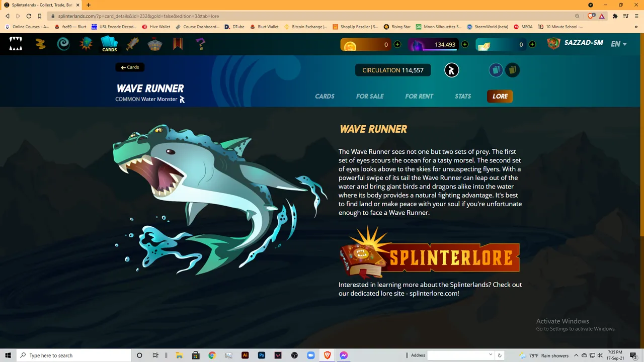Viewport: 644px width, 362px height.
Task: Open the Cards nav icon
Action: point(109,44)
